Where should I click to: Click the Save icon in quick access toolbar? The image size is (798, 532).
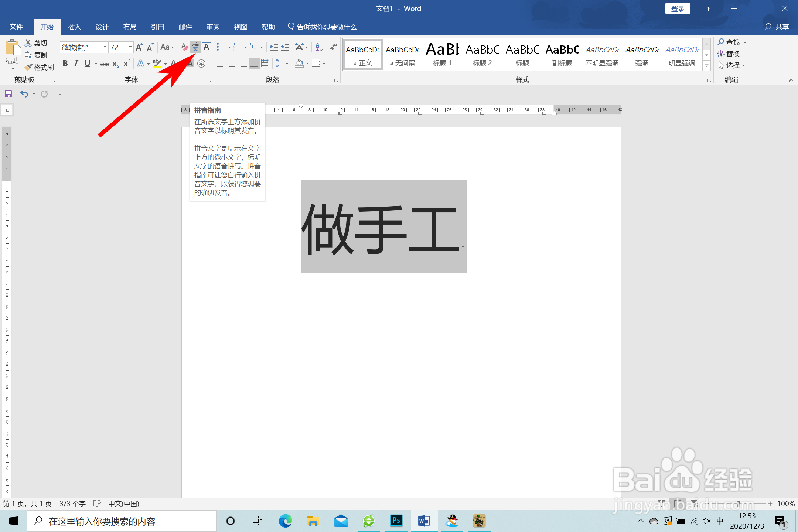click(x=8, y=94)
